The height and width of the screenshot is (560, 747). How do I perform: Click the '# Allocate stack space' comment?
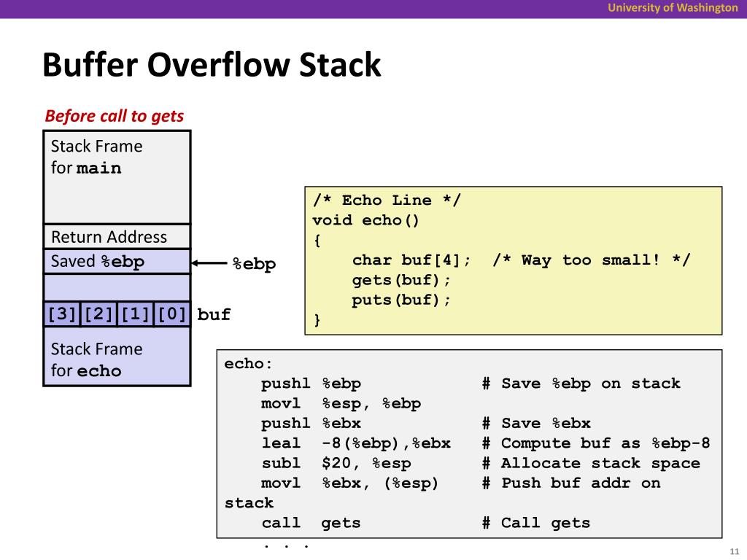pos(591,463)
